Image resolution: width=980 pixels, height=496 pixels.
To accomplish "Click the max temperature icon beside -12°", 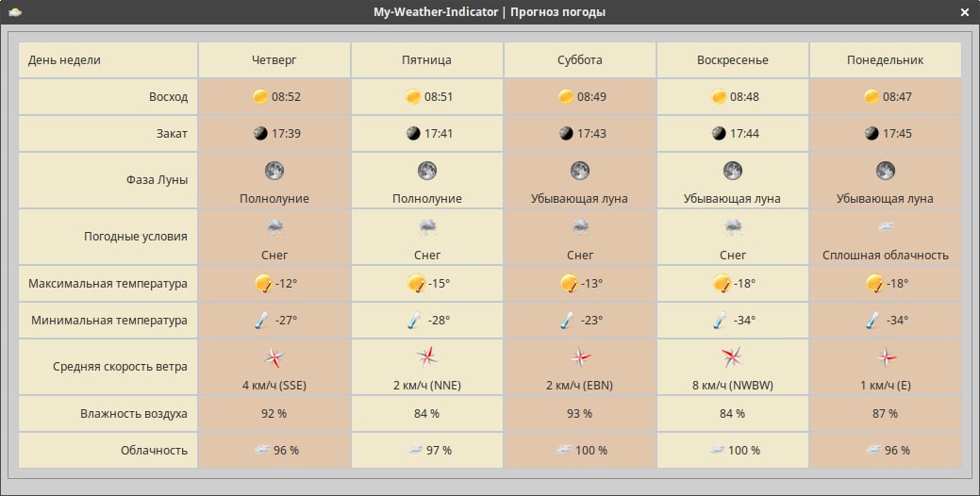I will pyautogui.click(x=264, y=283).
